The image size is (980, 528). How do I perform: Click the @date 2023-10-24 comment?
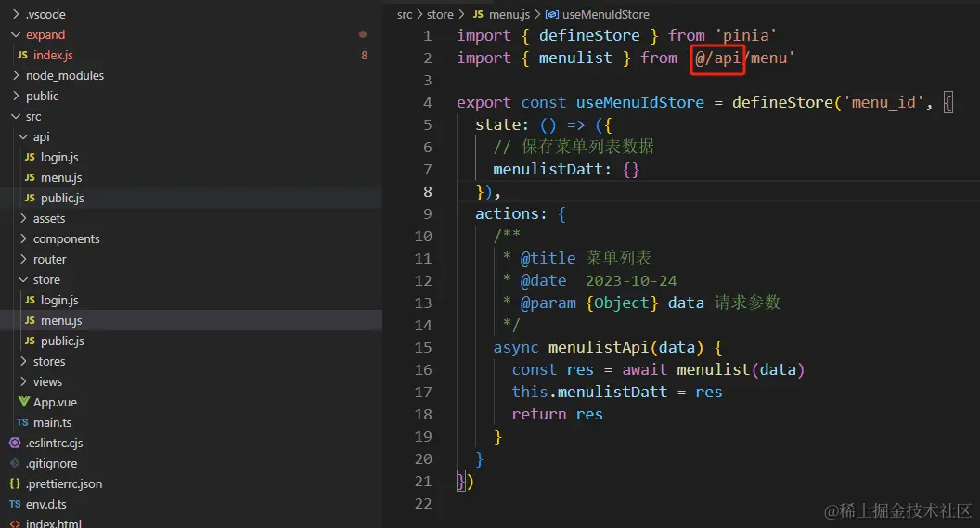click(x=599, y=280)
